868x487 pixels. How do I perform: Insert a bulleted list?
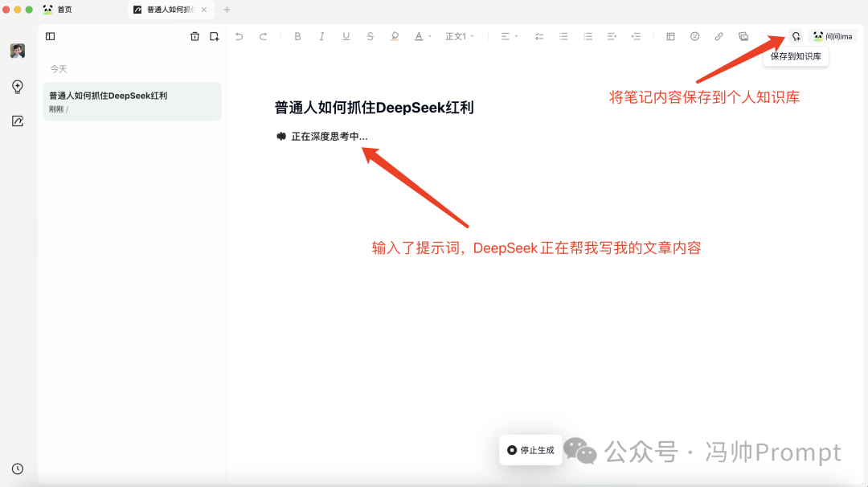[x=563, y=36]
